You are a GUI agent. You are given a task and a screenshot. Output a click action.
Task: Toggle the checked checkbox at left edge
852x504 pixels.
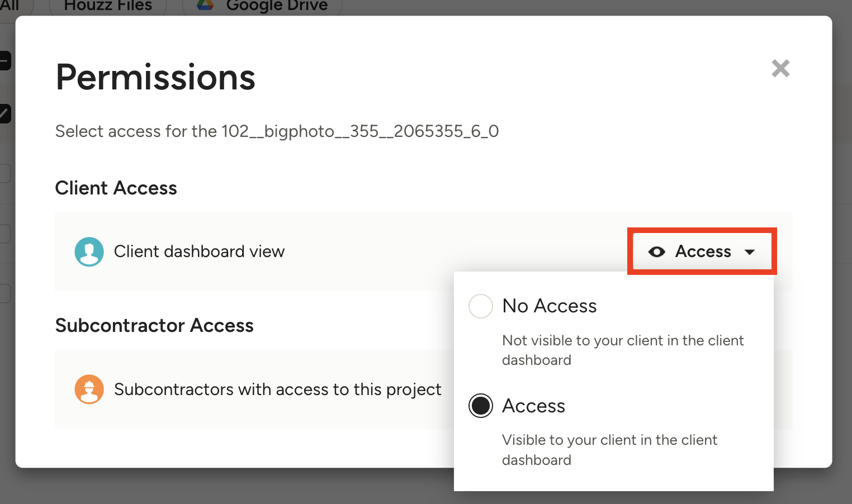click(x=4, y=113)
